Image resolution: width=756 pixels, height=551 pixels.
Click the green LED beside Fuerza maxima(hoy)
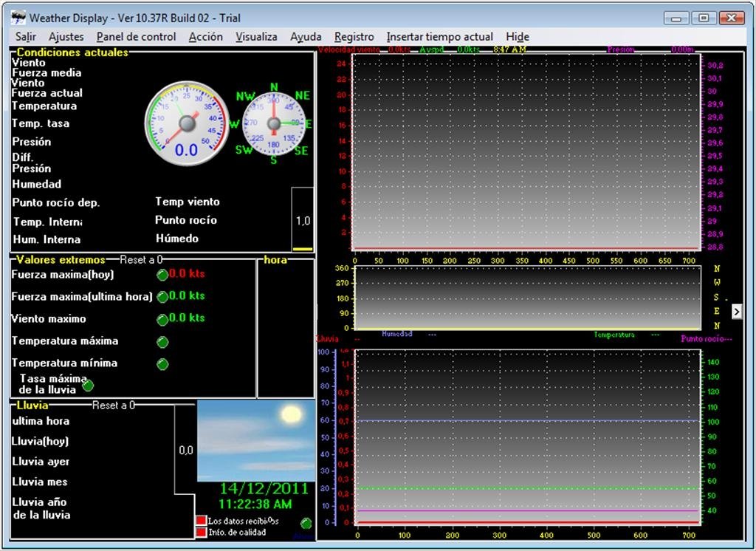coord(162,275)
